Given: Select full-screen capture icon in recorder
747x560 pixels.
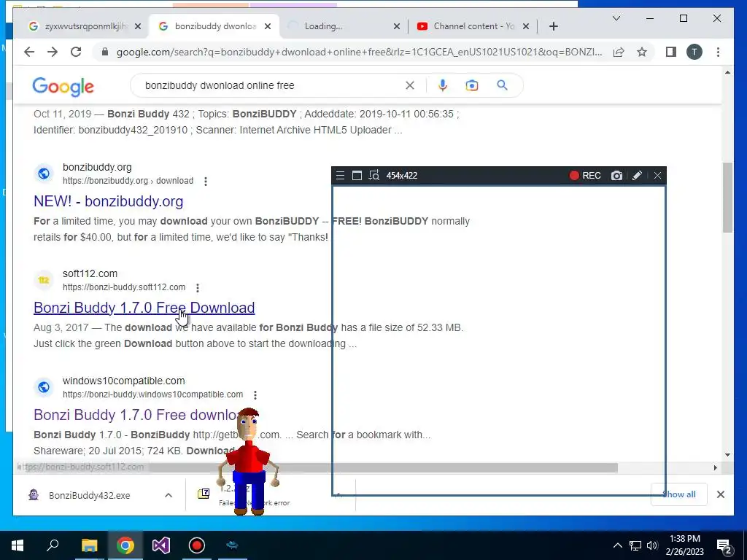Looking at the screenshot, I should pyautogui.click(x=357, y=175).
